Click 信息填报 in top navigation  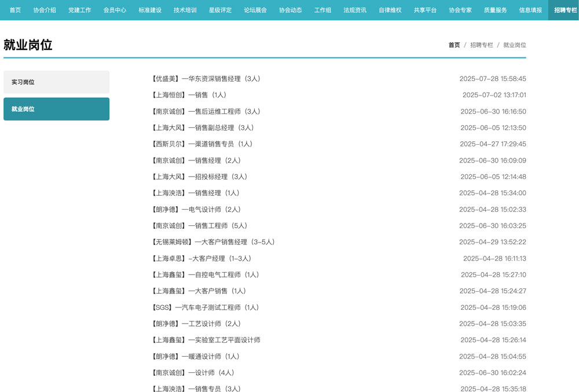530,10
